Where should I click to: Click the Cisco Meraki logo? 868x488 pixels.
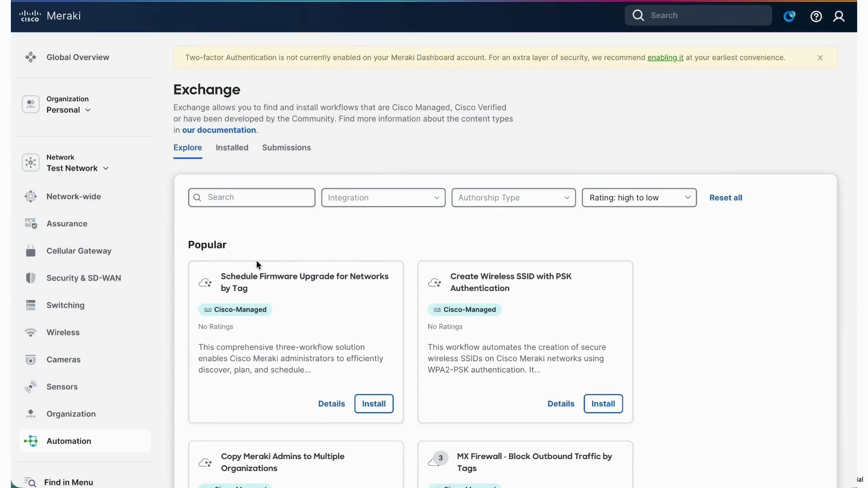coord(50,16)
